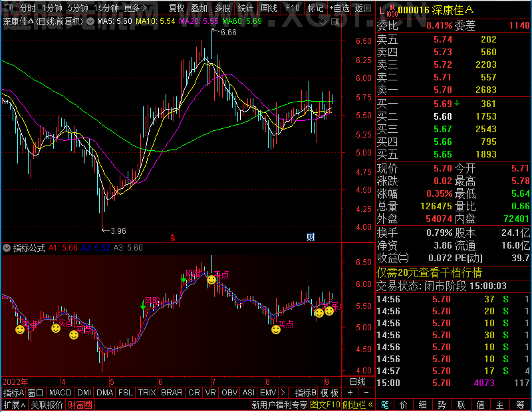532x412 pixels.
Task: Open the 指标公式 indicator dropdown arrow
Action: [x=7, y=248]
